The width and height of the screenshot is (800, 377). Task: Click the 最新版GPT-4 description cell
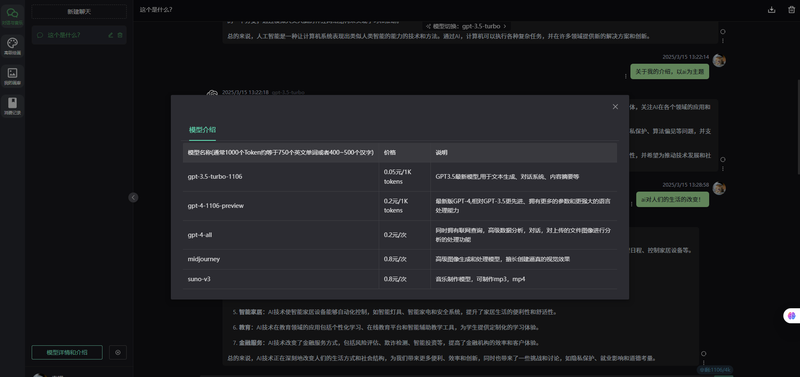523,206
